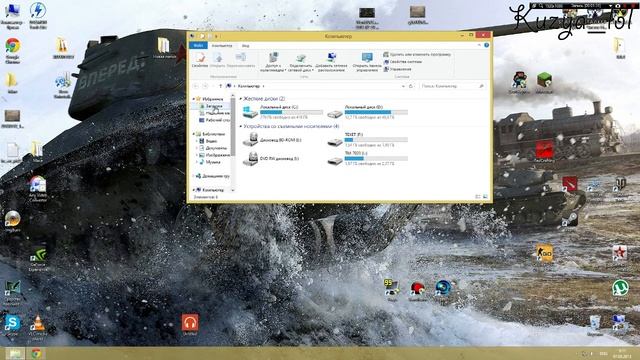Collapse the removable storage devices group
The image size is (640, 360).
point(240,127)
